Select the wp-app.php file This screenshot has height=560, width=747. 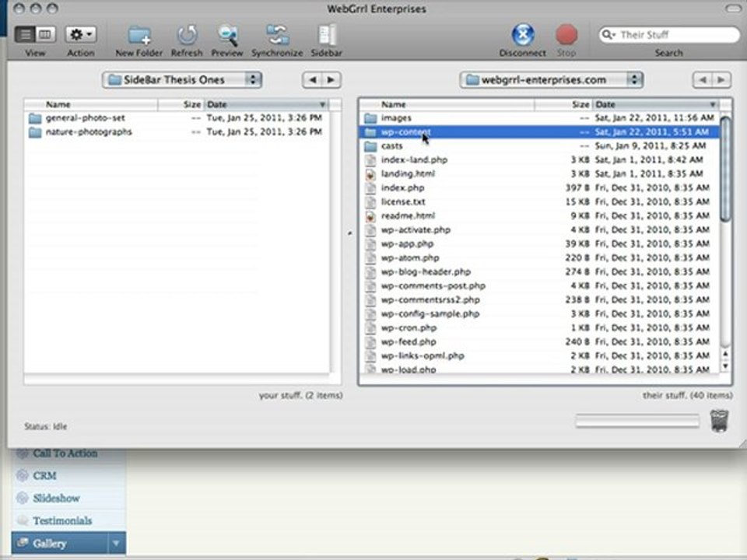[539, 243]
